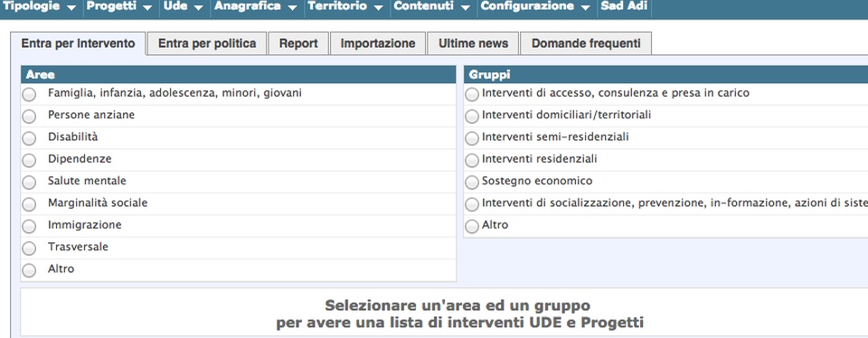Click the Immigrazione label

(85, 225)
